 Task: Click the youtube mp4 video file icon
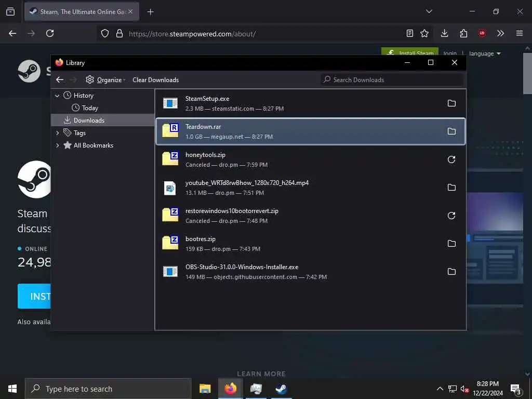[170, 188]
